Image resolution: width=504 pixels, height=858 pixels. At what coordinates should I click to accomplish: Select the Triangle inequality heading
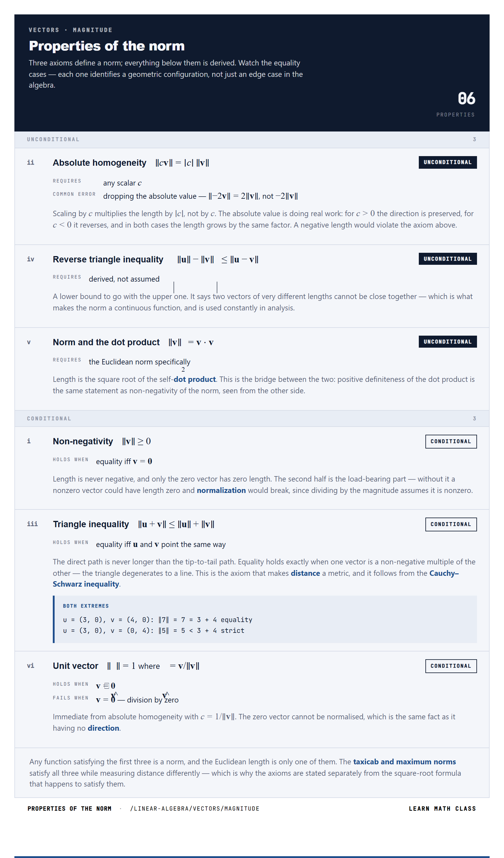(x=91, y=524)
